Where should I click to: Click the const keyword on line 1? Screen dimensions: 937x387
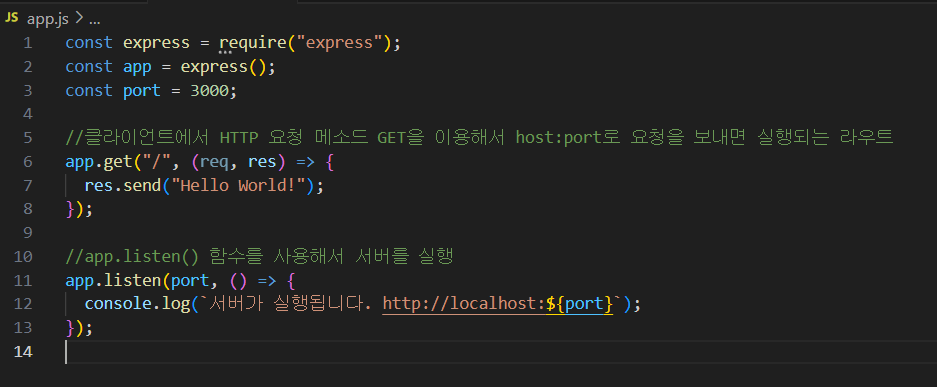89,43
